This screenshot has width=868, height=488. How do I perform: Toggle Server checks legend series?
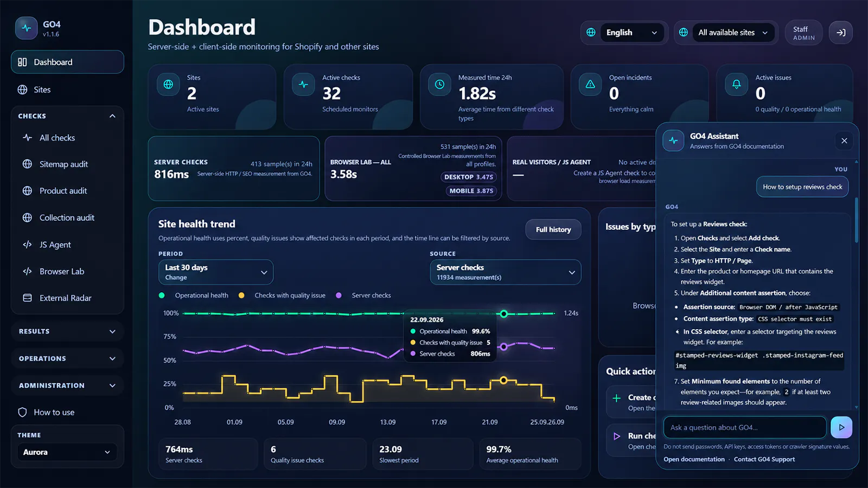tap(363, 296)
